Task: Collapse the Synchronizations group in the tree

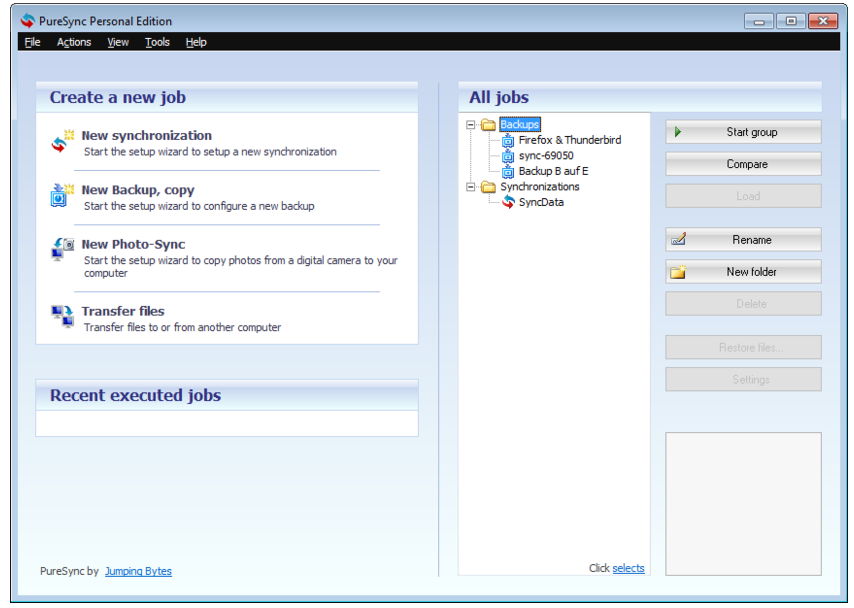Action: point(471,187)
